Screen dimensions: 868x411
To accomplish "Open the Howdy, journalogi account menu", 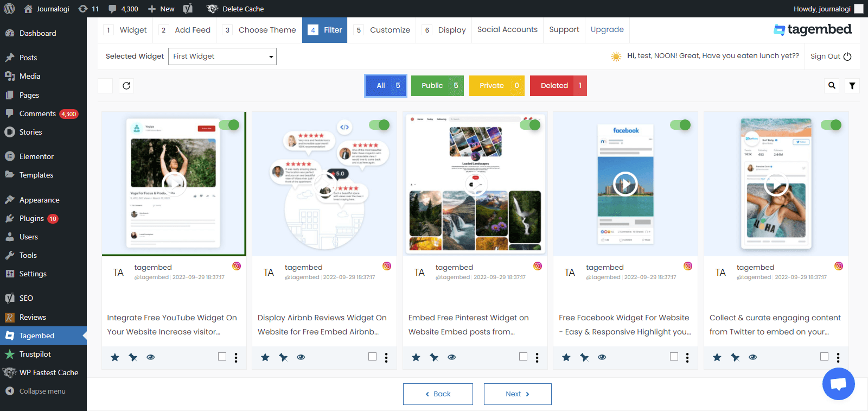I will click(828, 9).
